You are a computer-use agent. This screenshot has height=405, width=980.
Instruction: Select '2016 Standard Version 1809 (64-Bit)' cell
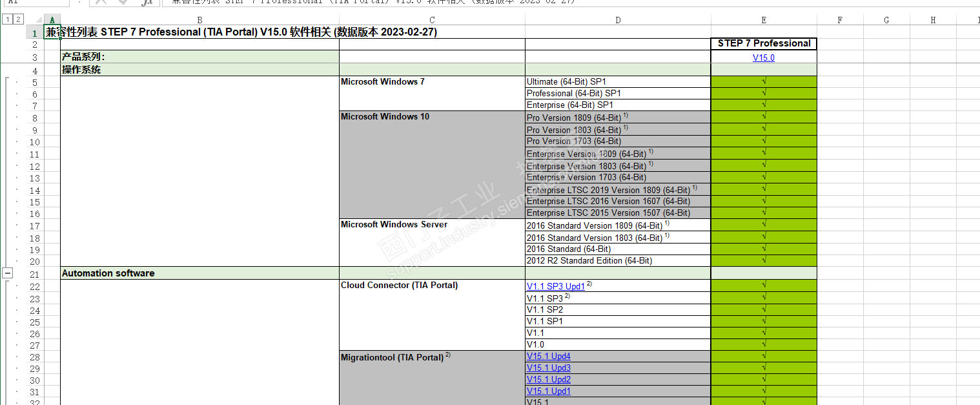[x=618, y=225]
